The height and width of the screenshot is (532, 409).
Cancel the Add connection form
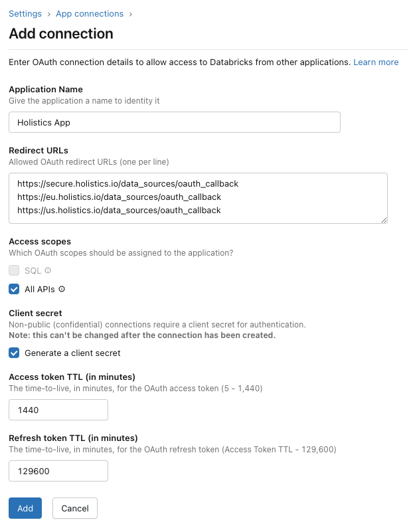click(74, 508)
